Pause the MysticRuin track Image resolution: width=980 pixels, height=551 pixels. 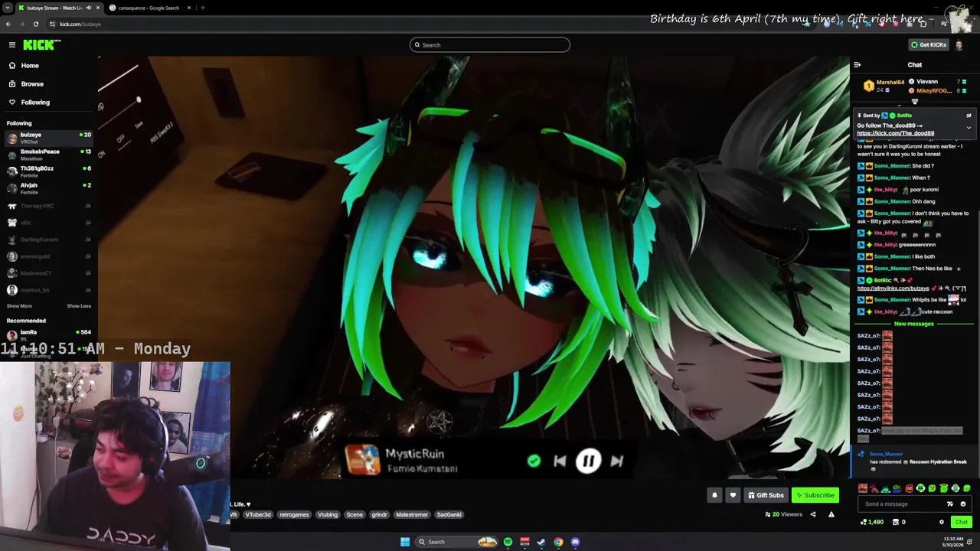coord(588,461)
